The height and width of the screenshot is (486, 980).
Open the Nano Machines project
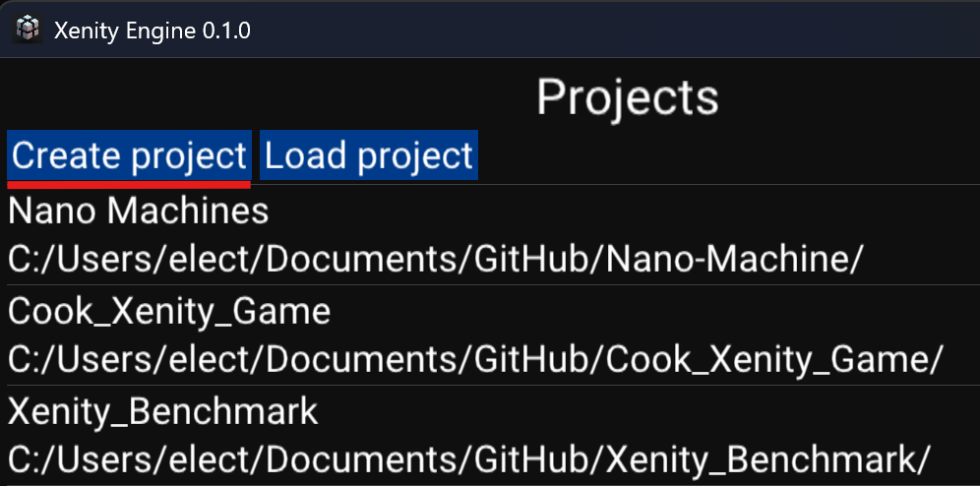point(139,212)
